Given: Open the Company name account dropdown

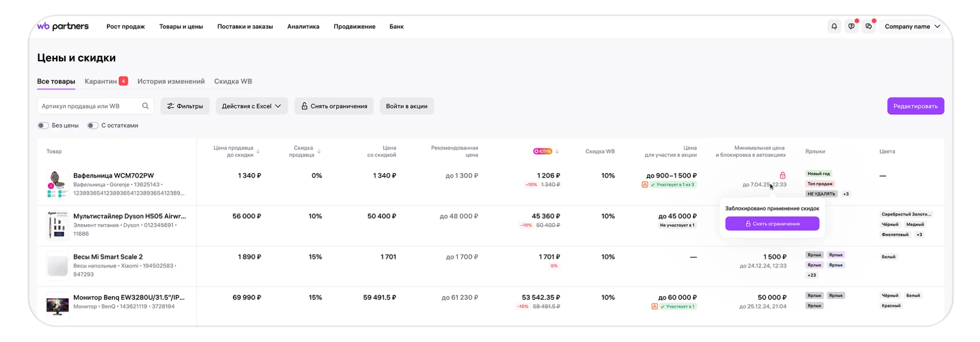Looking at the screenshot, I should click(912, 26).
